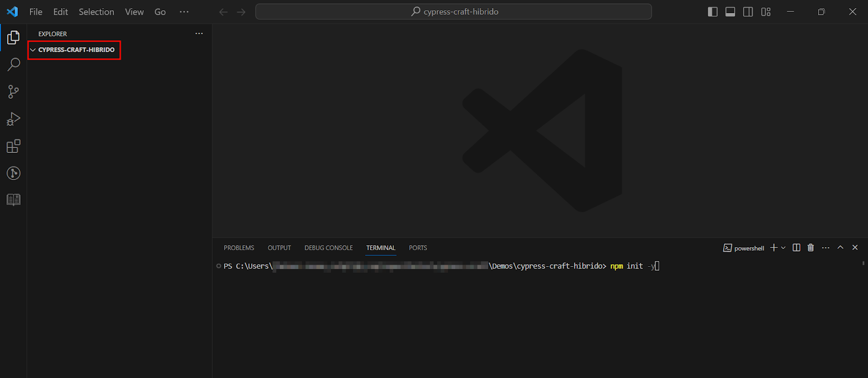Viewport: 868px width, 378px height.
Task: Switch to the OUTPUT tab
Action: pyautogui.click(x=279, y=248)
